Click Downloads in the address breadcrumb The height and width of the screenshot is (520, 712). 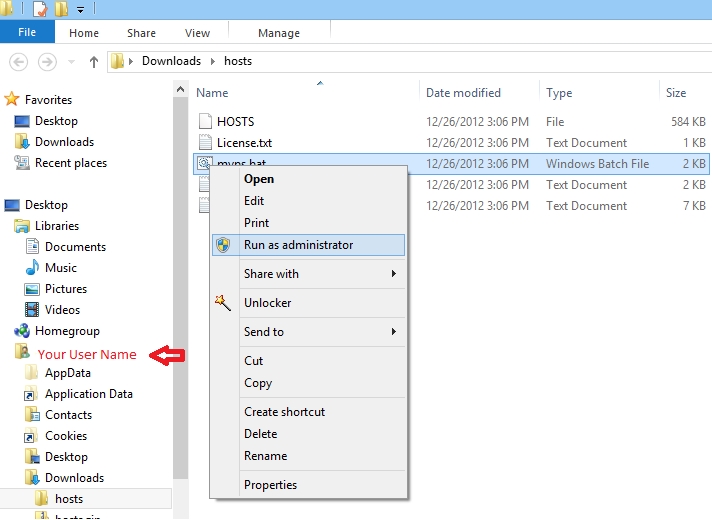point(171,61)
